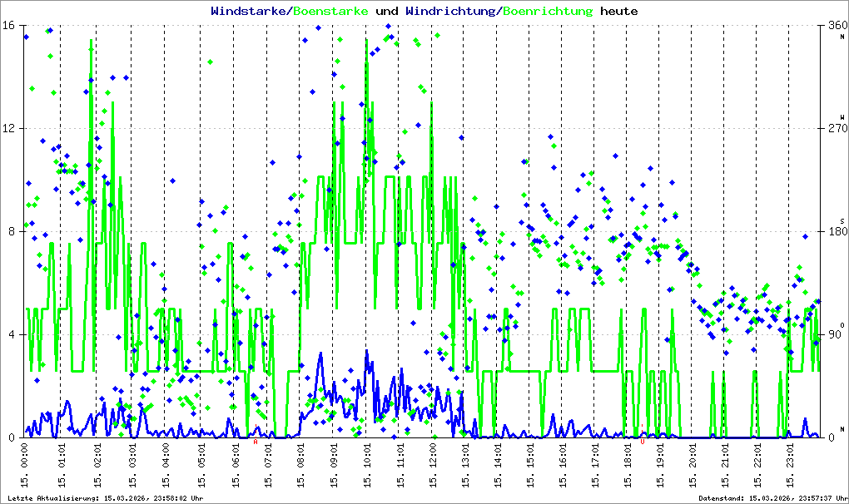849x504 pixels.
Task: Click the 'W' compass label beside 270
Action: (x=842, y=117)
